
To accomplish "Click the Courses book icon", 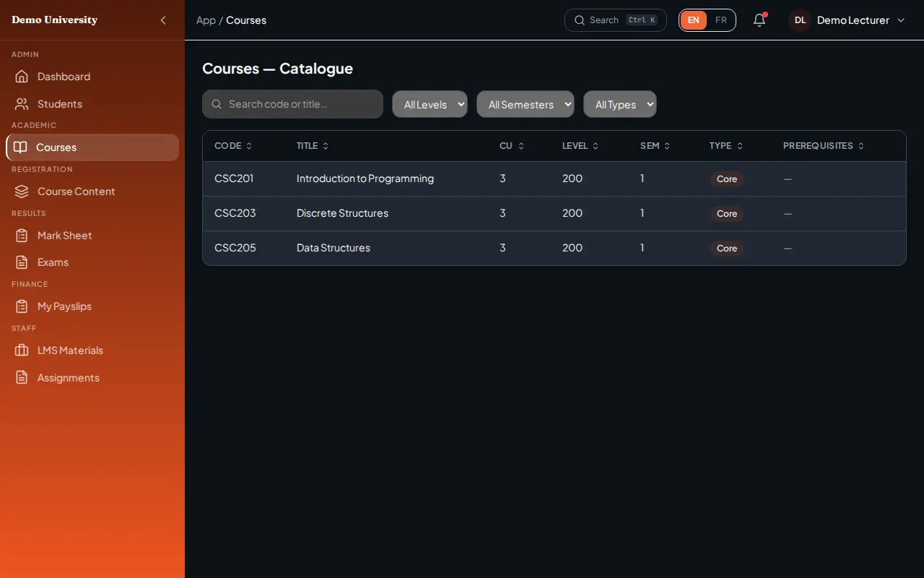I will point(21,147).
